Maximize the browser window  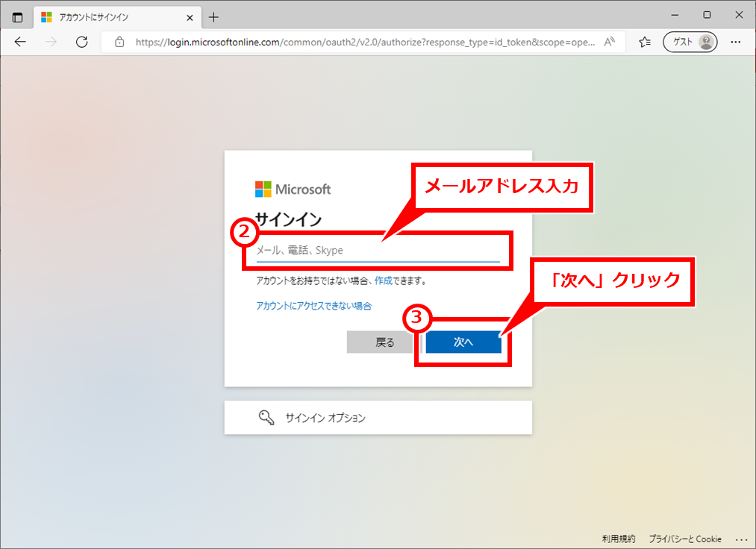pos(707,15)
